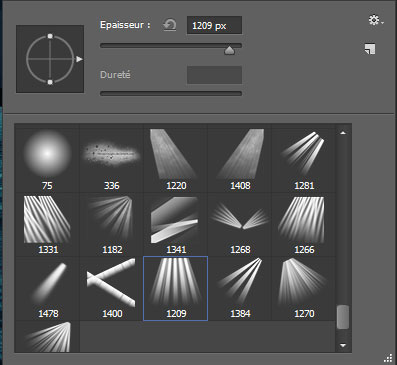Screen dimensions: 397x365
Task: Click the brush list scroll down arrow
Action: pos(343,345)
